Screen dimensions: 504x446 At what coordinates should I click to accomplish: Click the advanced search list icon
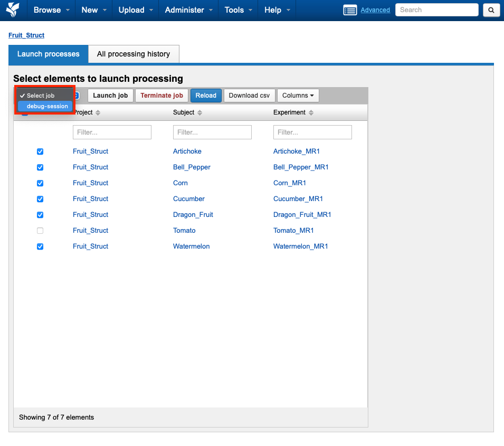pos(350,10)
